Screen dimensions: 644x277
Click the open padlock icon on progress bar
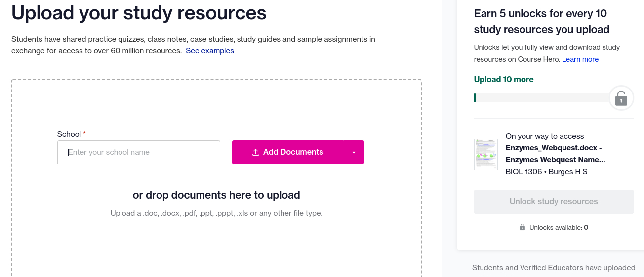coord(621,98)
